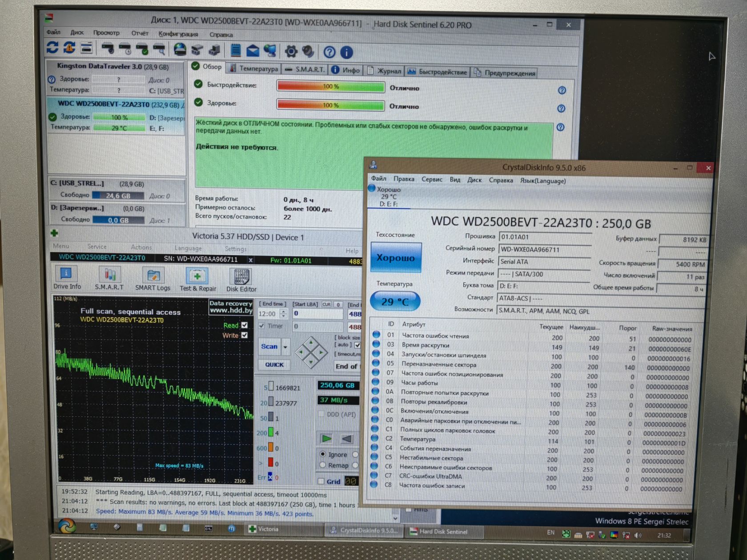Screen dimensions: 747x560
Task: Toggle the Write checkbox on Victoria graph
Action: point(244,335)
